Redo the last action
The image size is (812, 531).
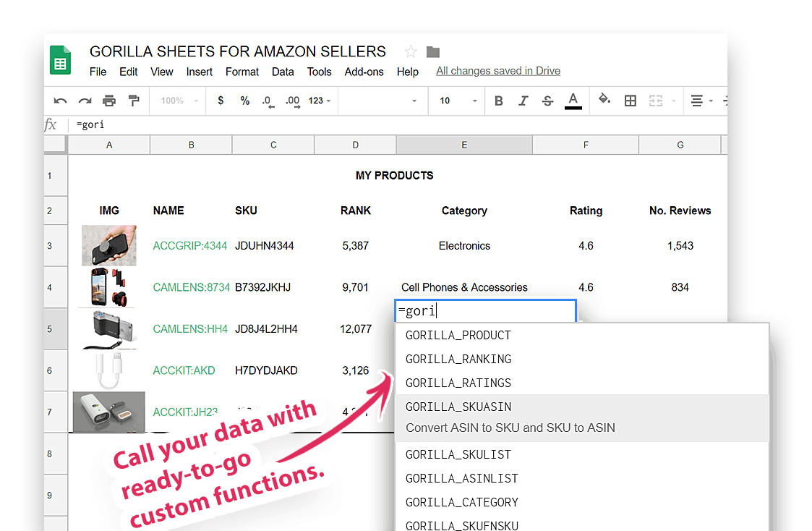point(84,101)
